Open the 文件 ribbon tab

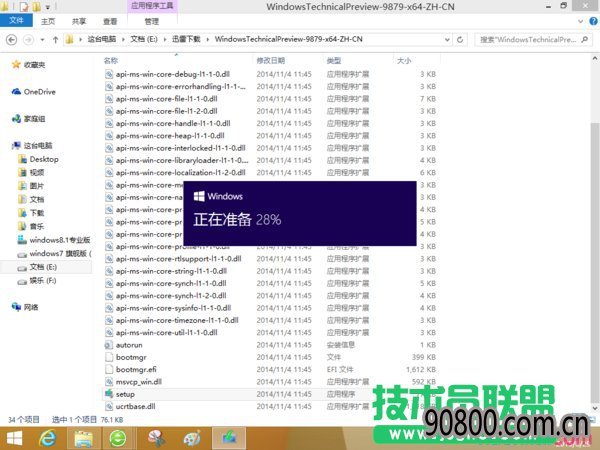pyautogui.click(x=16, y=21)
